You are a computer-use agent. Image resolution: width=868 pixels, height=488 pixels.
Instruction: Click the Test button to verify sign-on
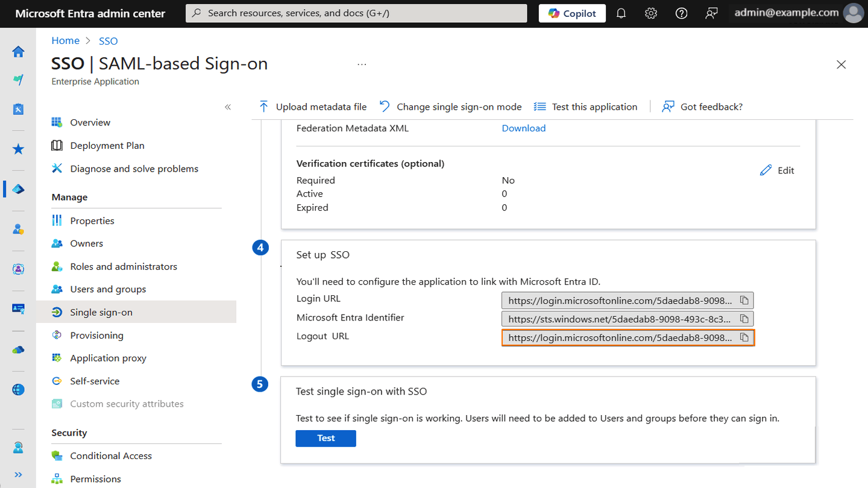[325, 438]
